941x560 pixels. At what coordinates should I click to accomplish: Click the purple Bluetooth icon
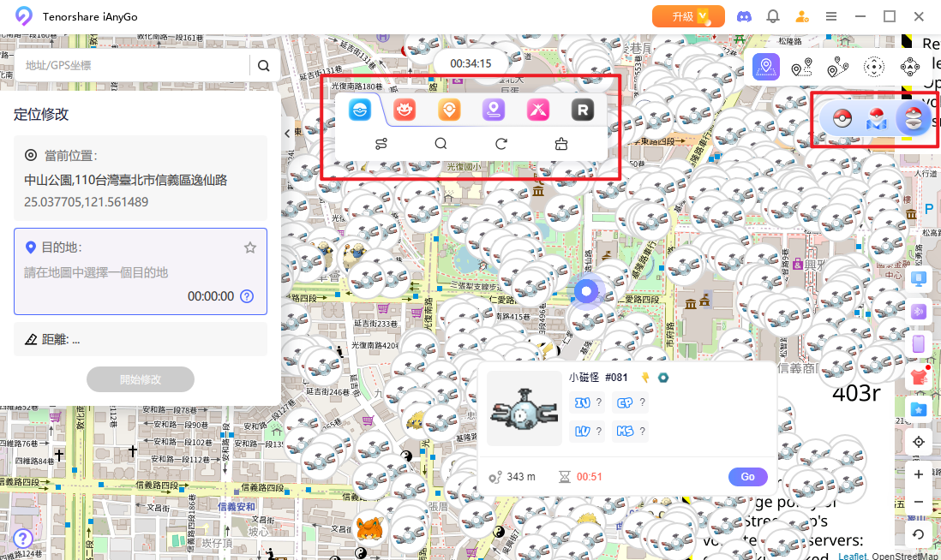pyautogui.click(x=918, y=311)
